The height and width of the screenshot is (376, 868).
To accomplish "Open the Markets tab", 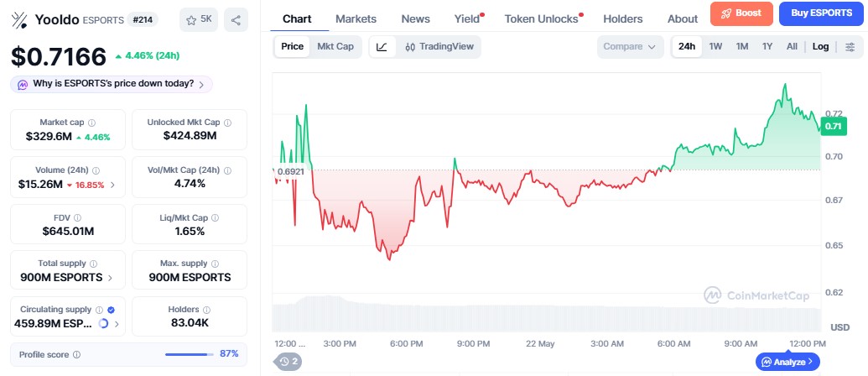I will coord(356,18).
